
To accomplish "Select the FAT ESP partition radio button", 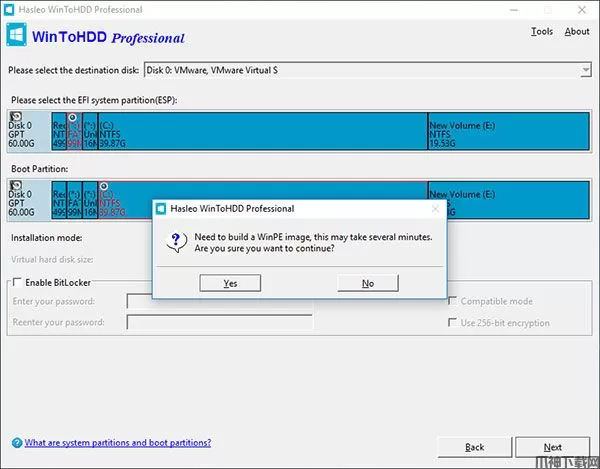I will click(73, 117).
